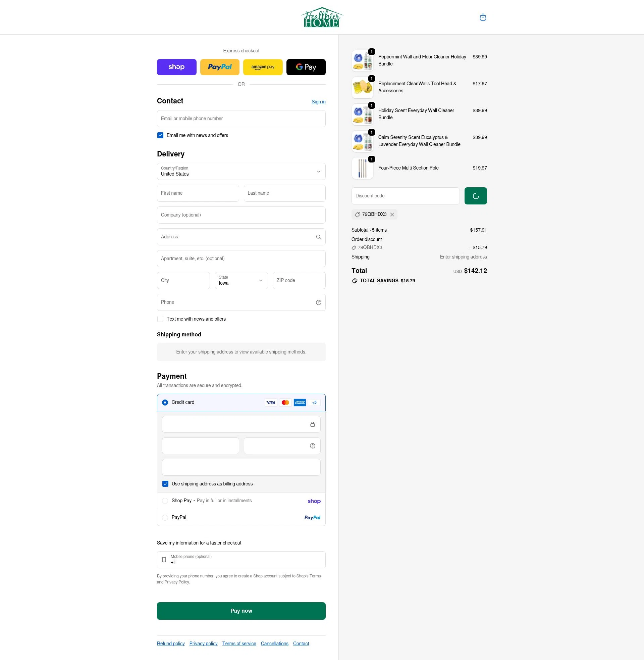Select PayPal express checkout
The width and height of the screenshot is (644, 660).
pos(219,67)
